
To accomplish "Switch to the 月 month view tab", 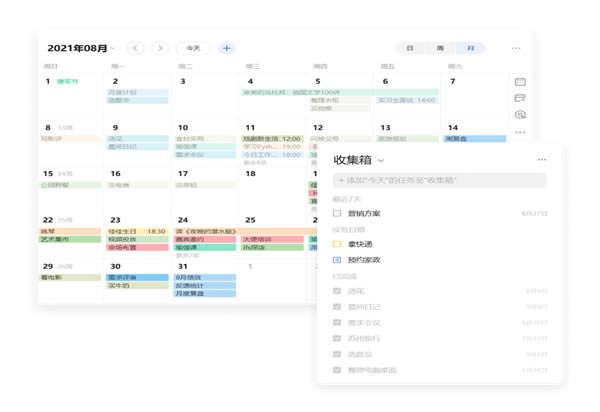I will coord(471,48).
